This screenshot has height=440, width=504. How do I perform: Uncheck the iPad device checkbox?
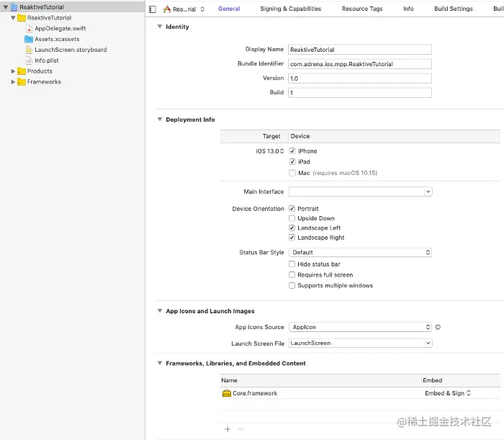[292, 161]
